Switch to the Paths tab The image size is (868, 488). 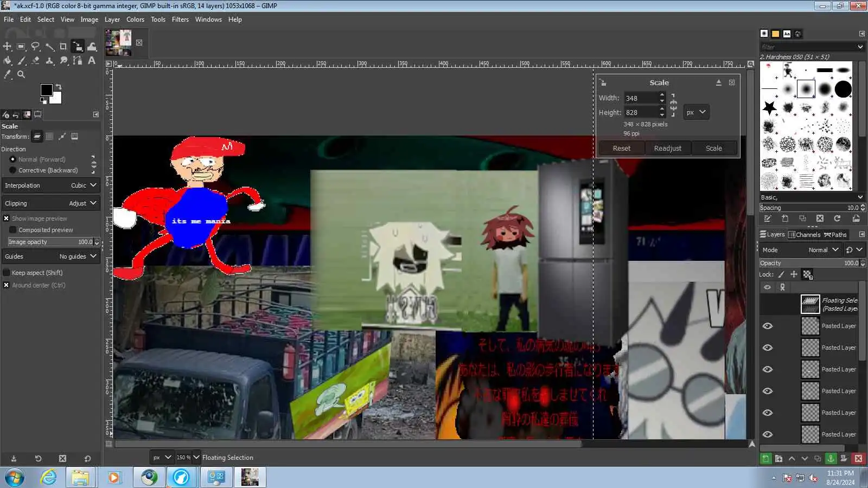835,235
